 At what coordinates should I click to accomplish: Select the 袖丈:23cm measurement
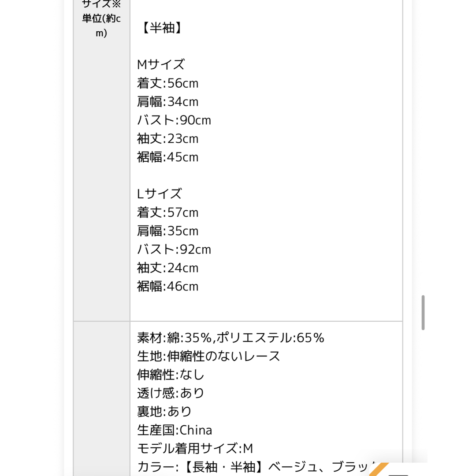coord(167,139)
